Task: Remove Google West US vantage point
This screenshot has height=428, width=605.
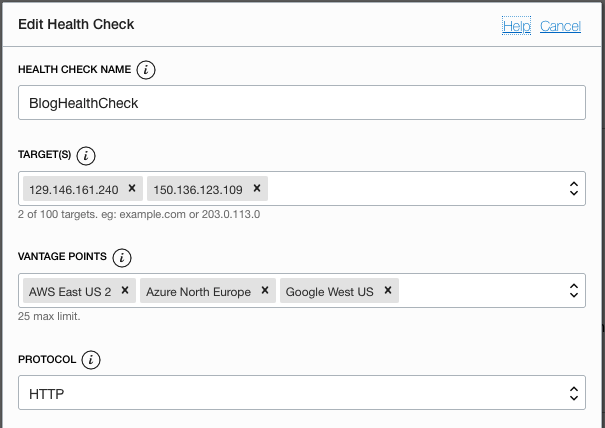Action: (386, 291)
